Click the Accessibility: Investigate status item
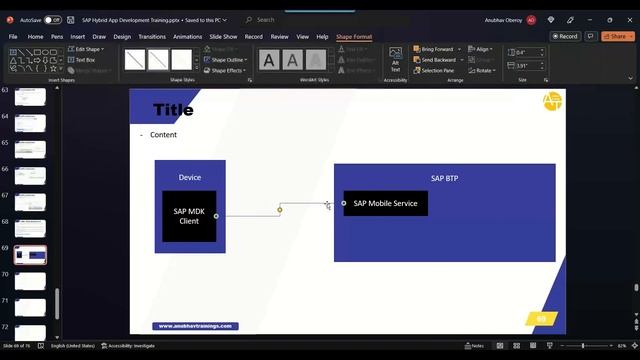The width and height of the screenshot is (640, 360). point(128,346)
